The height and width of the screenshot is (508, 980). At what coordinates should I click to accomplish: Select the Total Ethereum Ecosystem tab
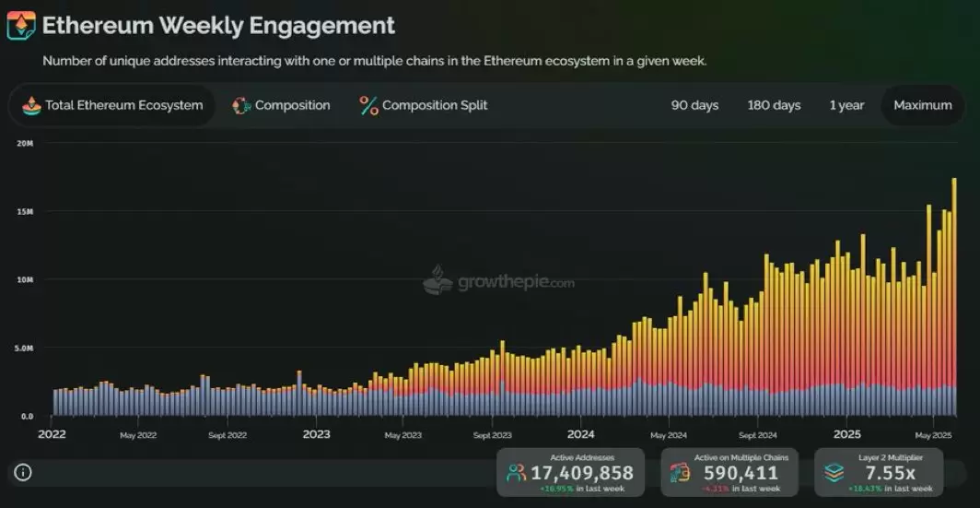(111, 106)
